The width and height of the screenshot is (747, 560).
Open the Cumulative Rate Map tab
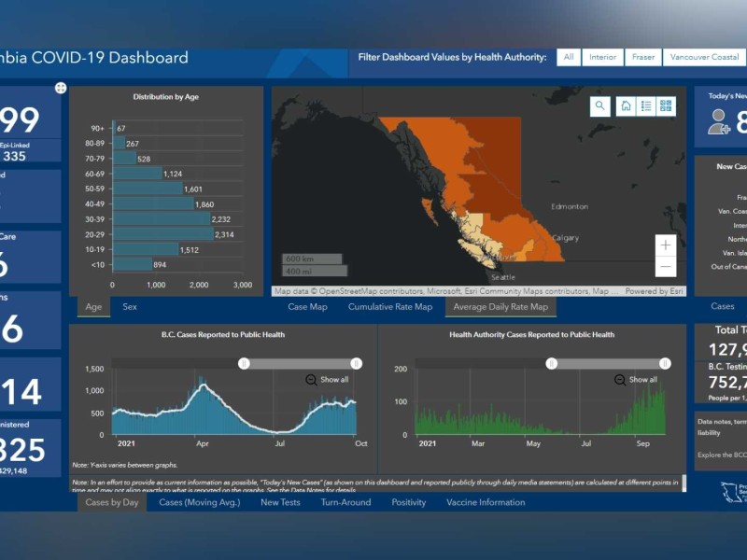(390, 306)
